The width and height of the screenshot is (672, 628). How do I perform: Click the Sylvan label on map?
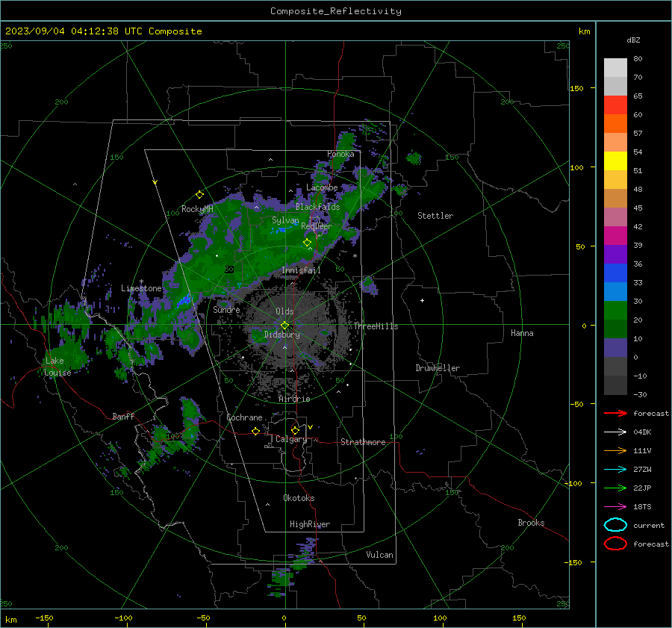(x=285, y=220)
